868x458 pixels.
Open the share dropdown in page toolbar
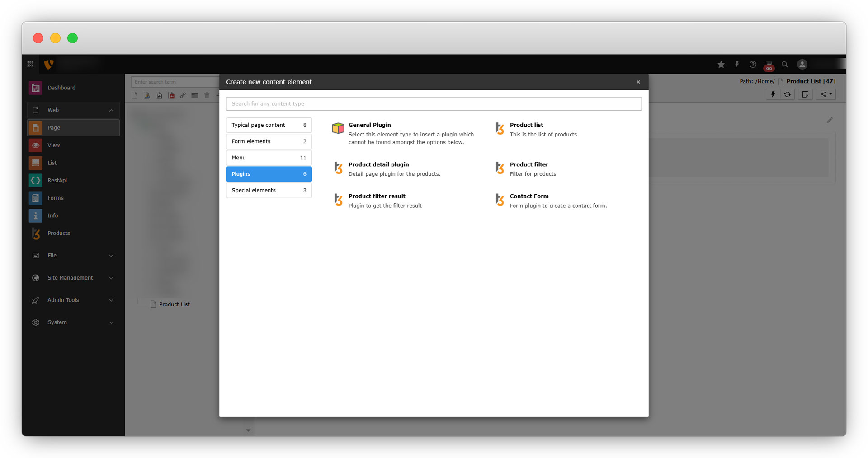[x=826, y=94]
